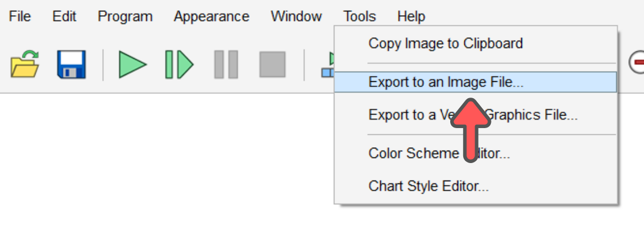Collapse the open Tools menu
The image size is (644, 233).
[x=360, y=16]
